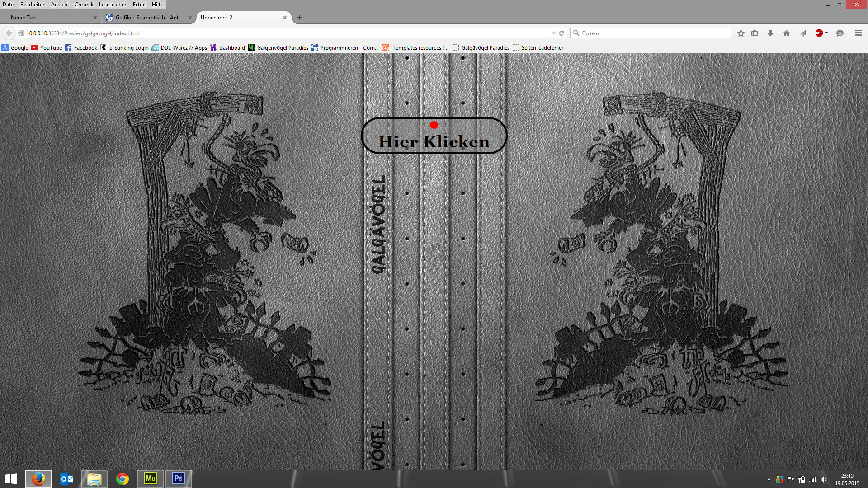The image size is (868, 488).
Task: Click the send tab paper-plane icon
Action: coord(803,33)
